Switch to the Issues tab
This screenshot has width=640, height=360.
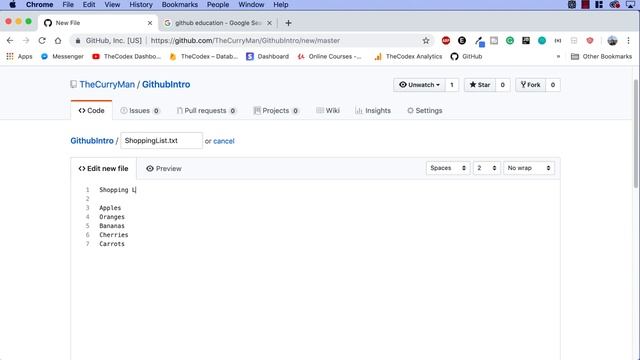click(140, 111)
